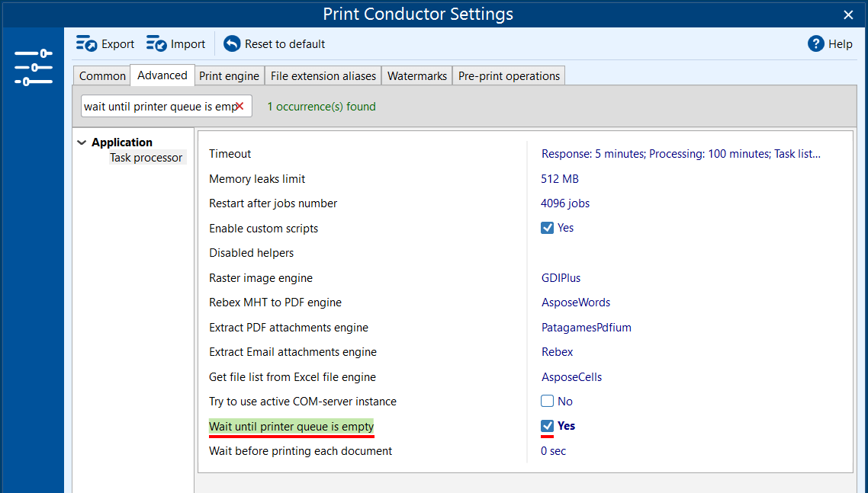The image size is (868, 493).
Task: Collapse the Application tree node
Action: [82, 142]
